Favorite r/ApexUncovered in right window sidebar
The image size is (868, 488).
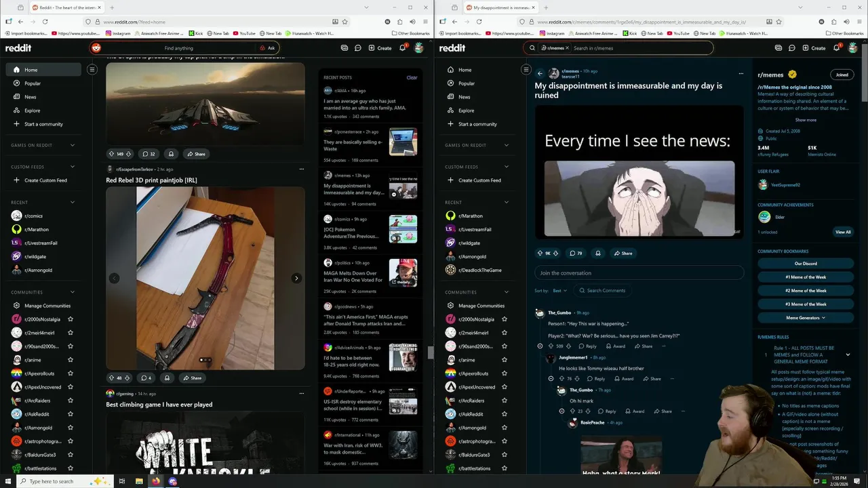click(x=504, y=387)
